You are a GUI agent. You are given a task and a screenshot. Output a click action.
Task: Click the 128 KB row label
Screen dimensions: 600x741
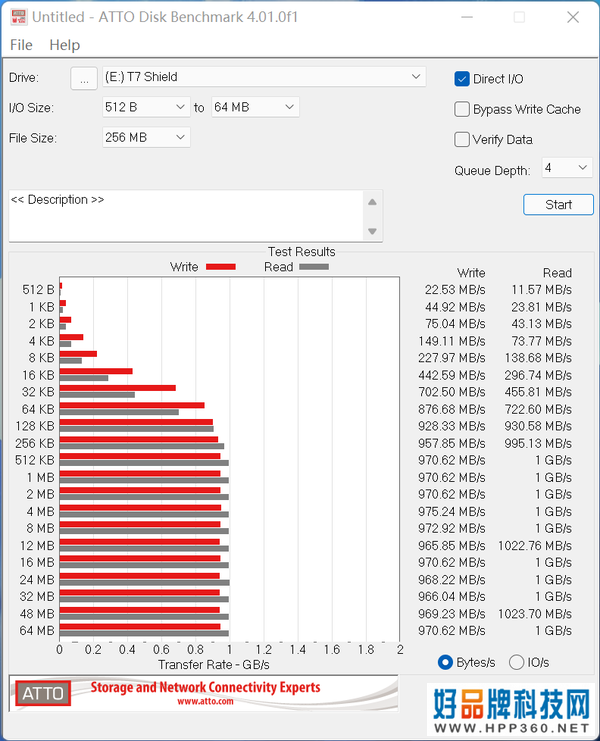click(x=35, y=426)
